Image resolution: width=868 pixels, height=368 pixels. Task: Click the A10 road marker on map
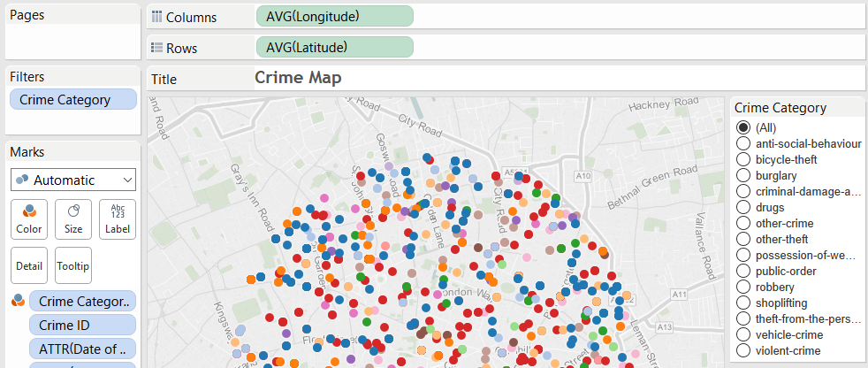[x=583, y=176]
